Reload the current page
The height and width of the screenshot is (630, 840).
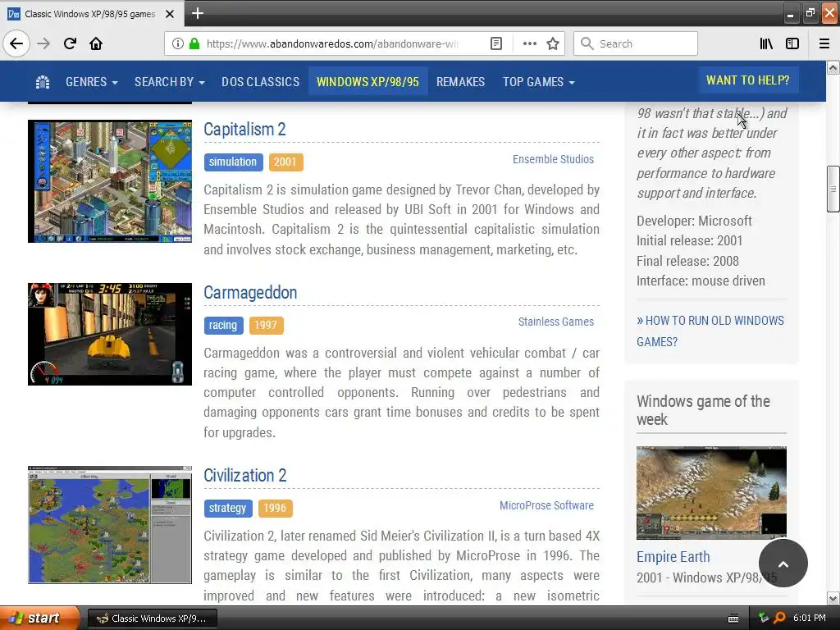click(70, 43)
